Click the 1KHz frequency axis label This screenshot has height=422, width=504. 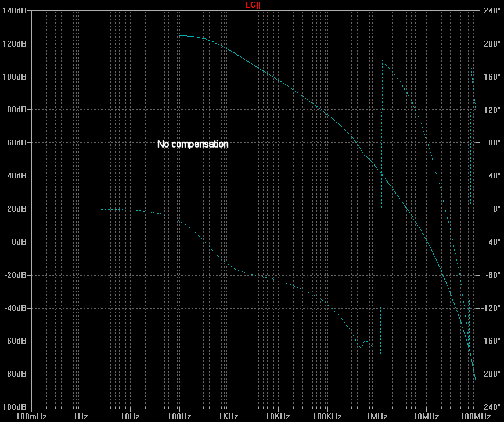[229, 417]
